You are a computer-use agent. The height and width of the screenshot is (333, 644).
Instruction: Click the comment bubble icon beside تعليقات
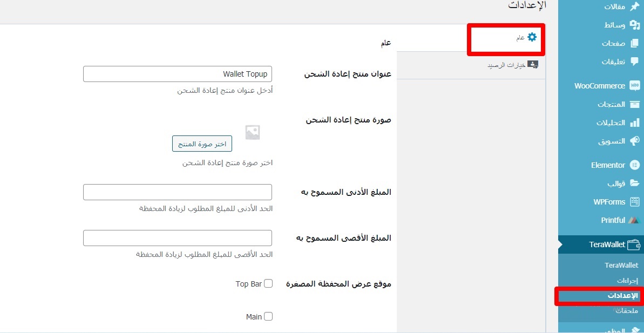[634, 61]
